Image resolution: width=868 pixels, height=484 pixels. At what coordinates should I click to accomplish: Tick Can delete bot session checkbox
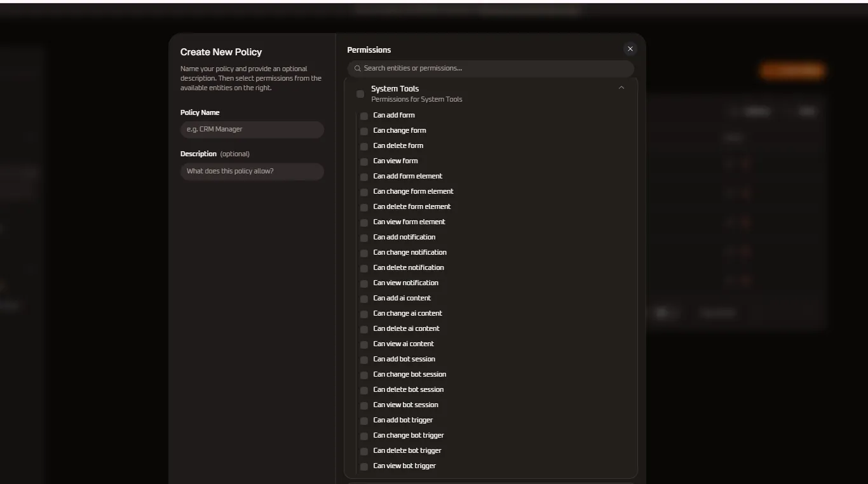364,391
